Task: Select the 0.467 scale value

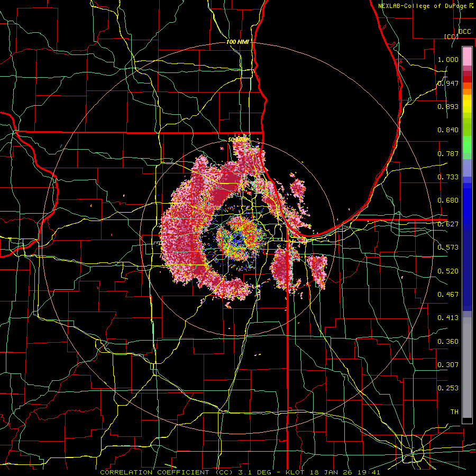Action: pyautogui.click(x=448, y=295)
